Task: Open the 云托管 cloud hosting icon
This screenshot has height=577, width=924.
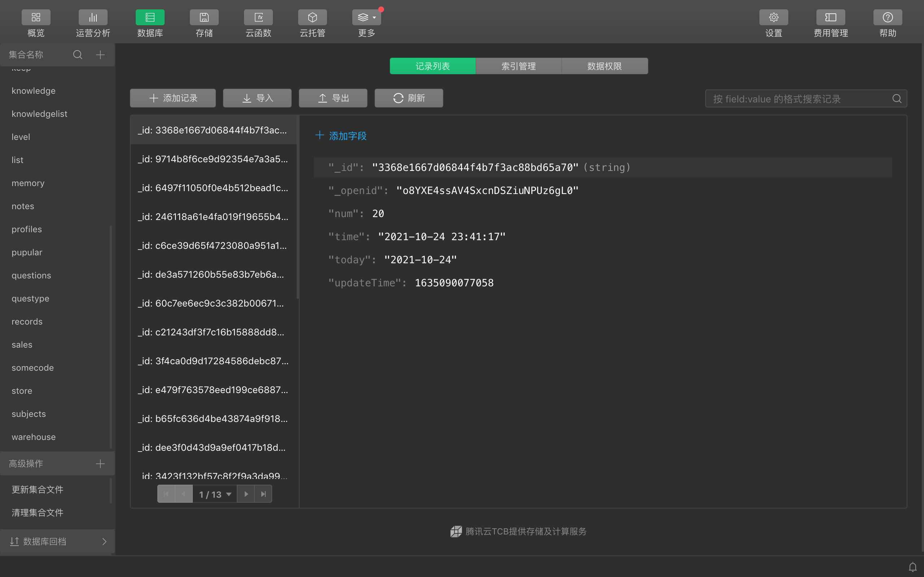Action: [312, 18]
